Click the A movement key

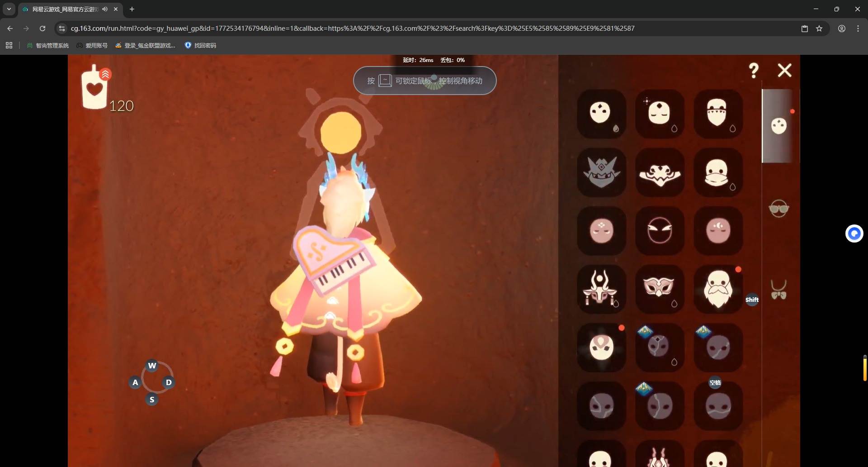pos(135,382)
